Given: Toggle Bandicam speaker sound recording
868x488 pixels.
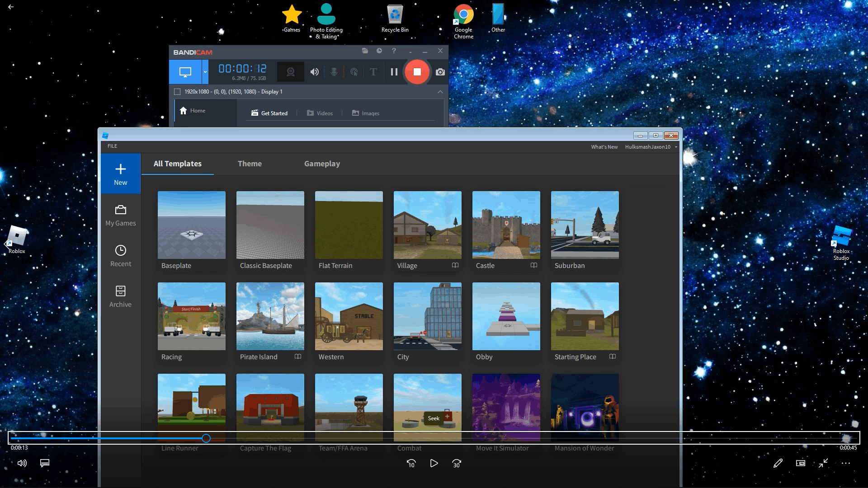Looking at the screenshot, I should click(x=314, y=72).
